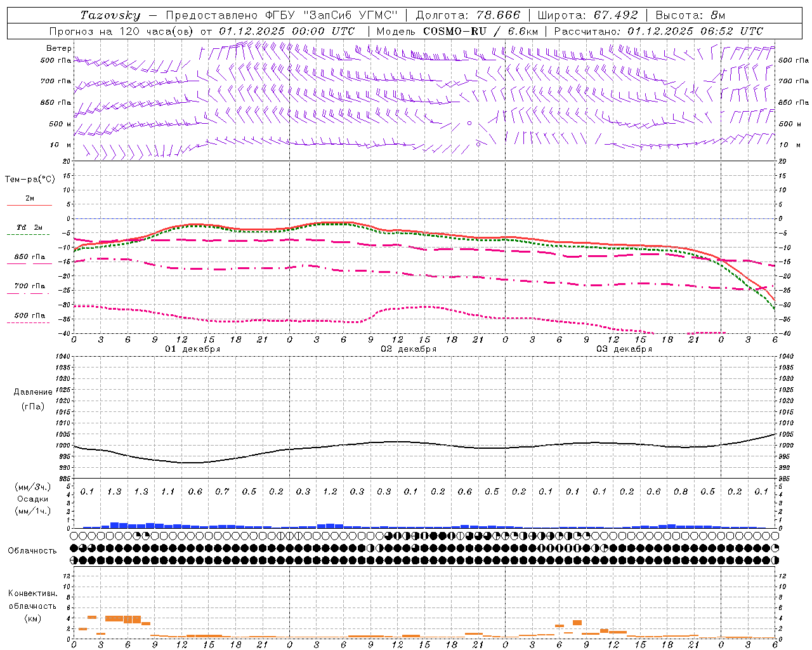Select the Td 2м dew point legend entry
The height and width of the screenshot is (650, 812).
(30, 227)
